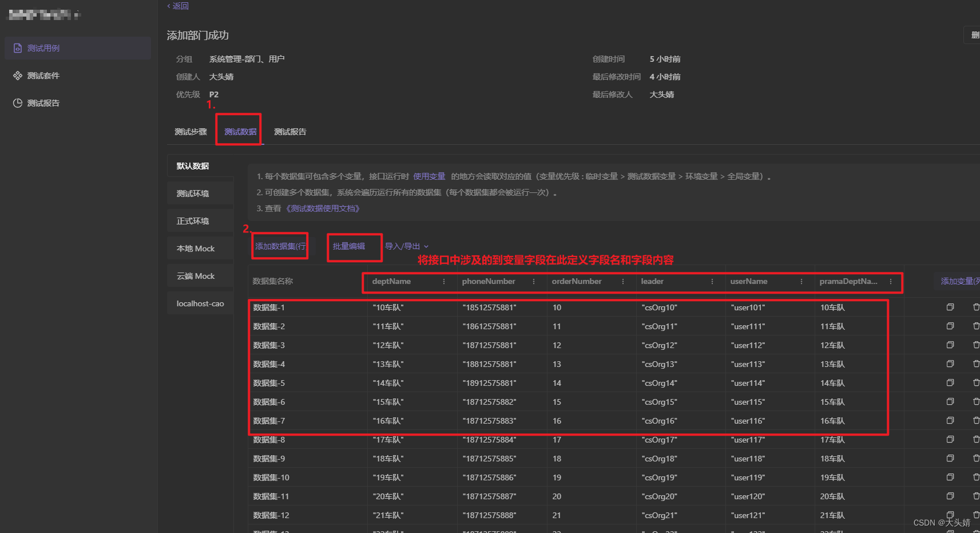Click the copy icon on 数据集-1 row

[x=950, y=307]
